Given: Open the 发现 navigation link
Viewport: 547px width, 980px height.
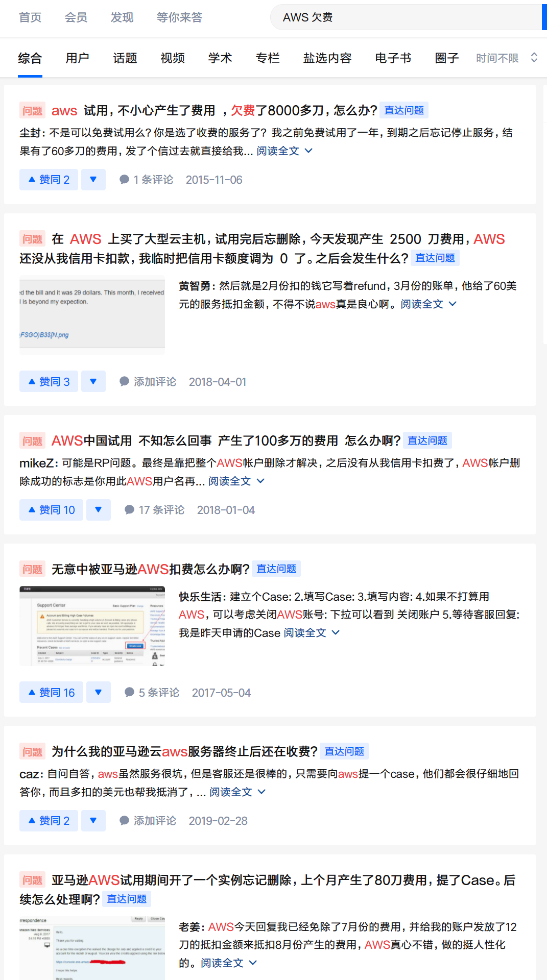Looking at the screenshot, I should coord(122,17).
